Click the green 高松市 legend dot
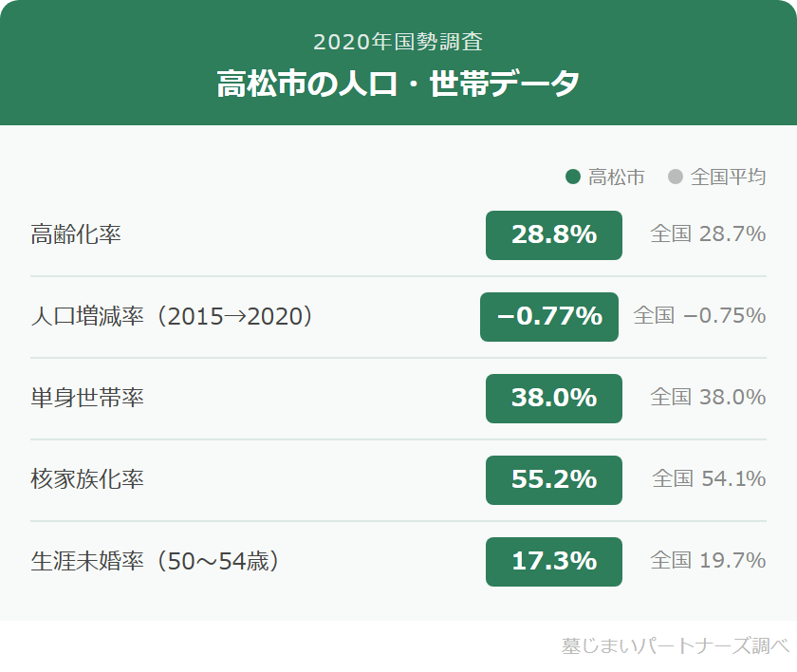The height and width of the screenshot is (672, 797). coord(572,177)
